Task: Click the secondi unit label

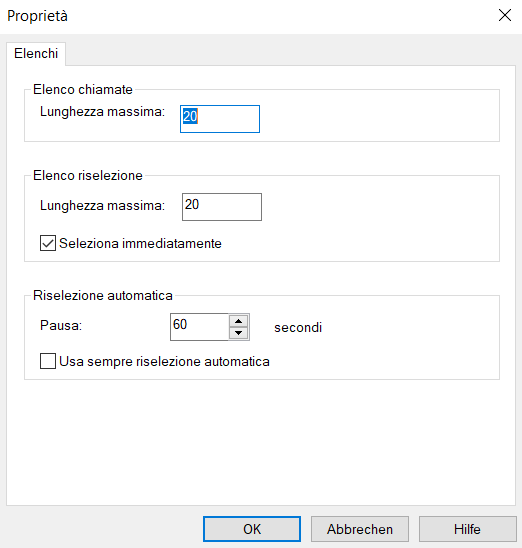Action: 298,328
